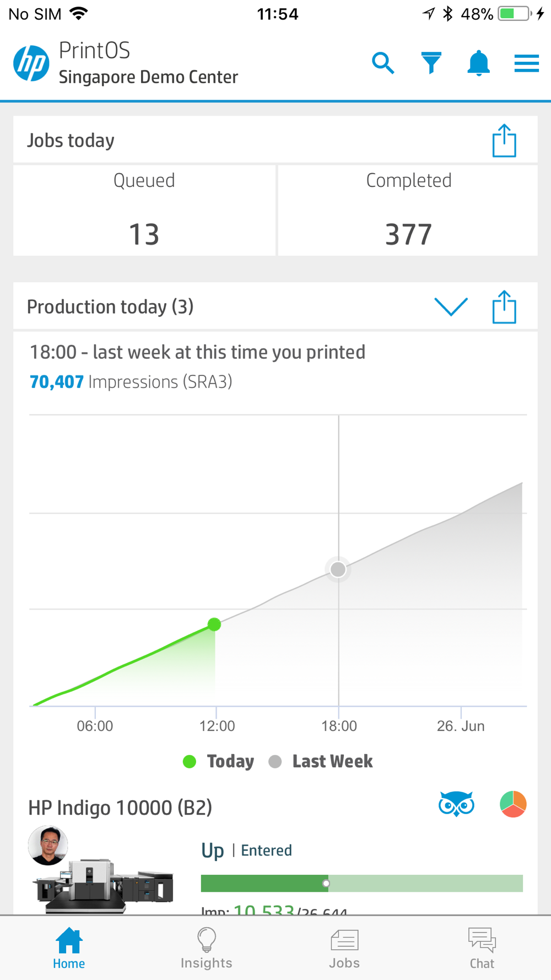The width and height of the screenshot is (551, 980).
Task: Tap the HP logo
Action: point(31,63)
